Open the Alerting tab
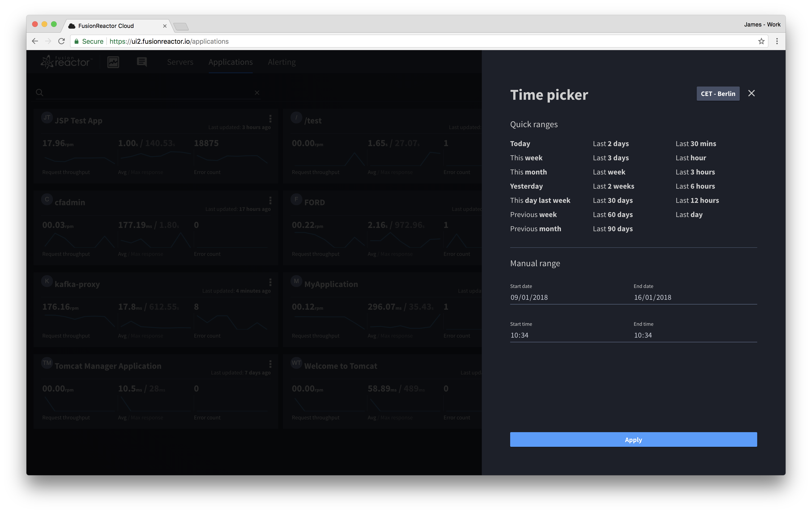Image resolution: width=812 pixels, height=513 pixels. [x=282, y=62]
